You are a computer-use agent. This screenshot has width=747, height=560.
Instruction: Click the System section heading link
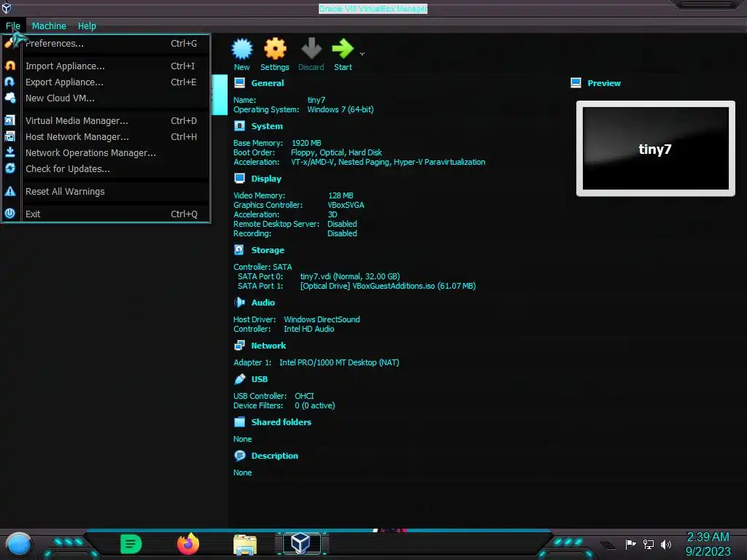pyautogui.click(x=267, y=126)
